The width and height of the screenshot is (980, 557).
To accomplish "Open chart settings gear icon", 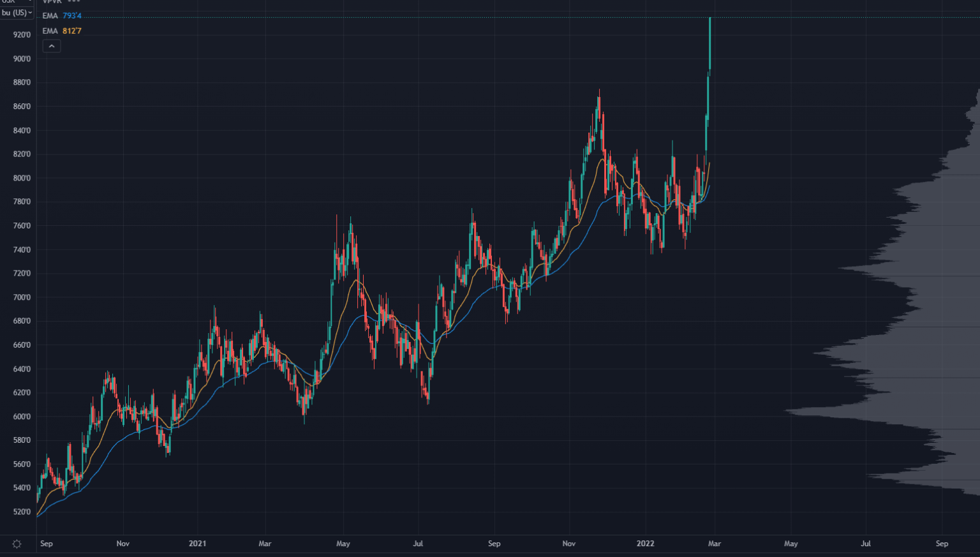I will [17, 544].
